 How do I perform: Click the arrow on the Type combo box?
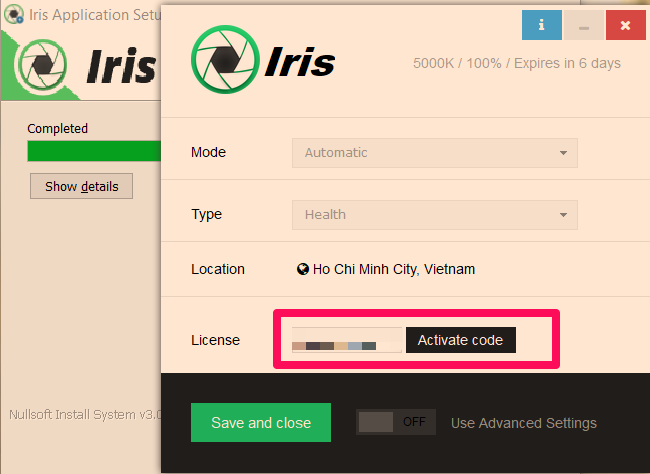point(564,214)
